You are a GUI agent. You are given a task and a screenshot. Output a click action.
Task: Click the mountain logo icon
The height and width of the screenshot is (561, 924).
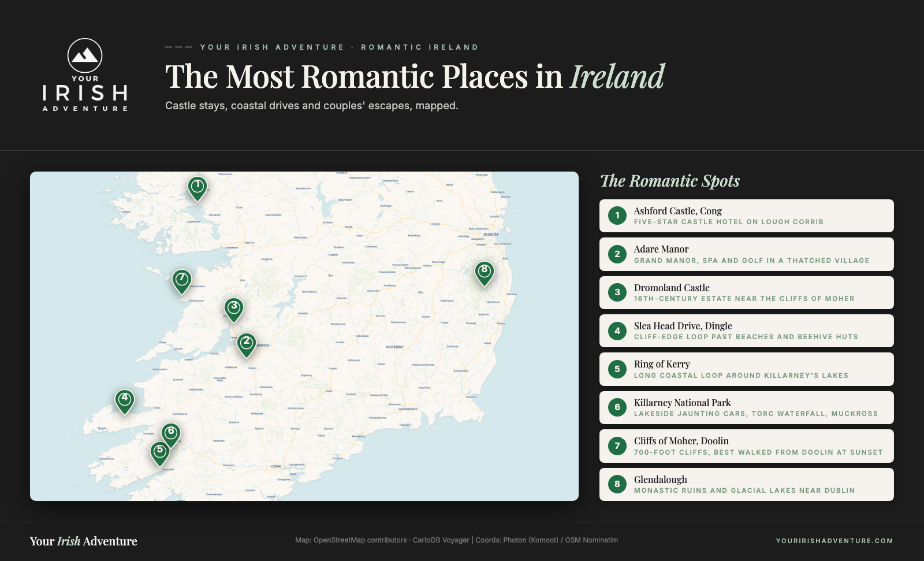point(85,55)
